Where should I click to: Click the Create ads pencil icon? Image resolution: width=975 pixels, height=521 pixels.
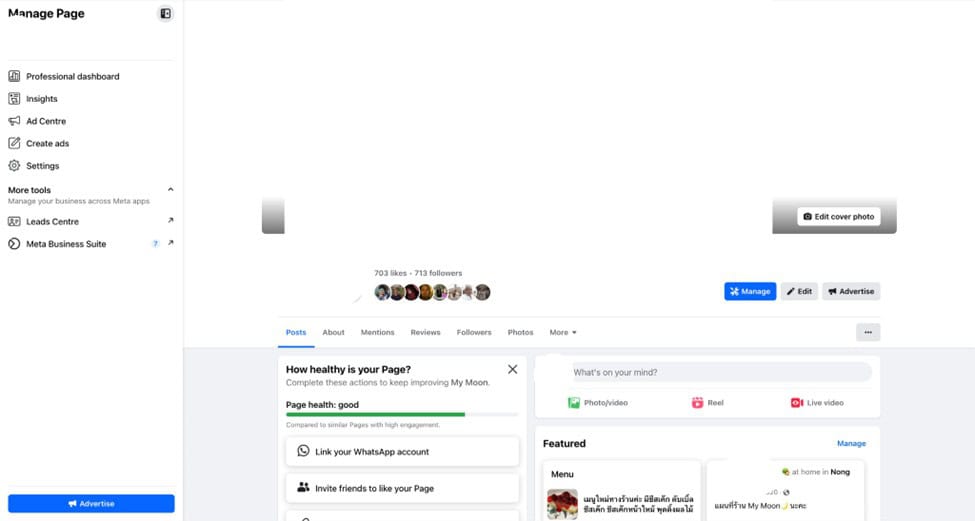14,144
